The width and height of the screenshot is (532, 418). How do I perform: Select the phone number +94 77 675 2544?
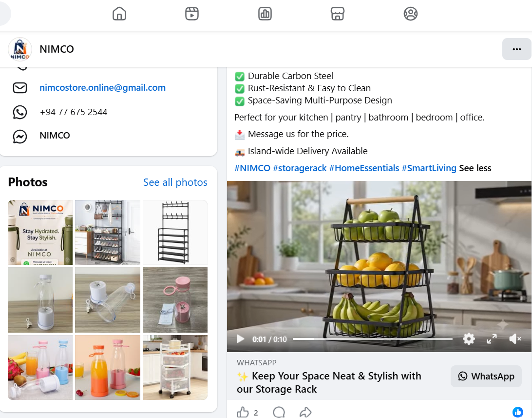73,112
